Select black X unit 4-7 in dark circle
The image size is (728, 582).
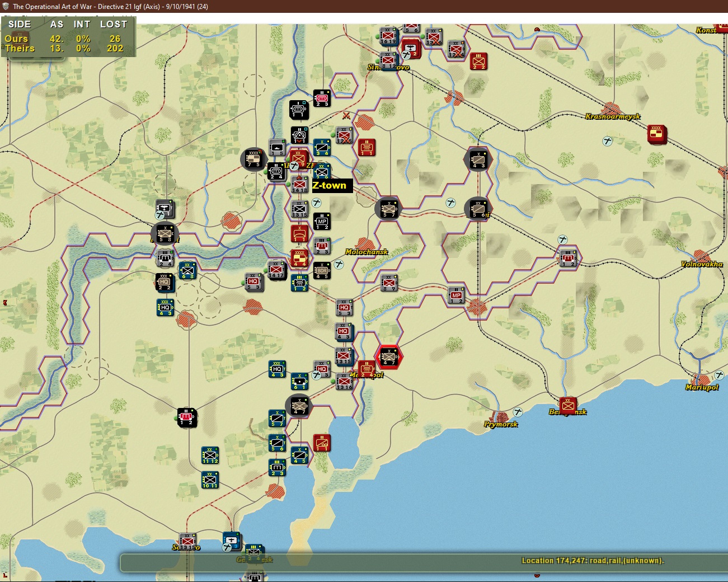299,406
